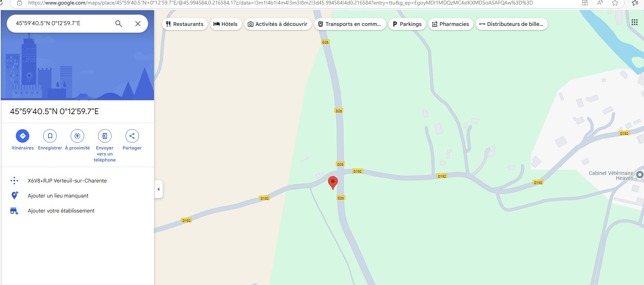Share this place with Partager

[132, 136]
